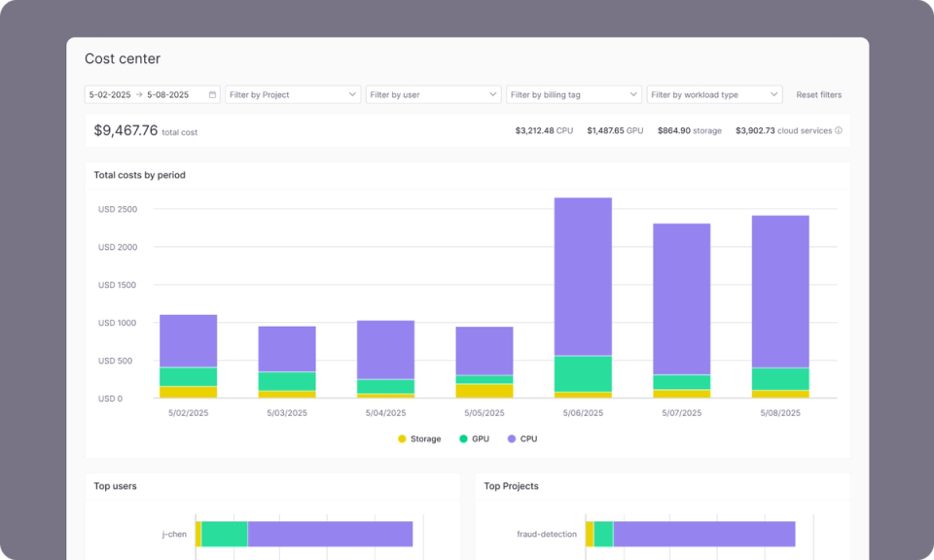This screenshot has height=560, width=934.
Task: Open the Filter by workload type dropdown
Action: point(717,94)
